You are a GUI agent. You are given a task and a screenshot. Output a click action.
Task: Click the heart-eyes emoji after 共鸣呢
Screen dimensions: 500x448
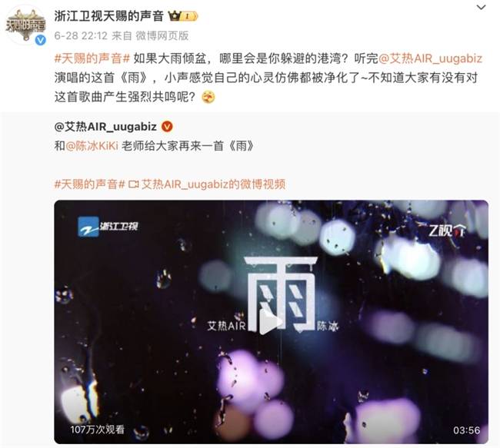[x=208, y=97]
